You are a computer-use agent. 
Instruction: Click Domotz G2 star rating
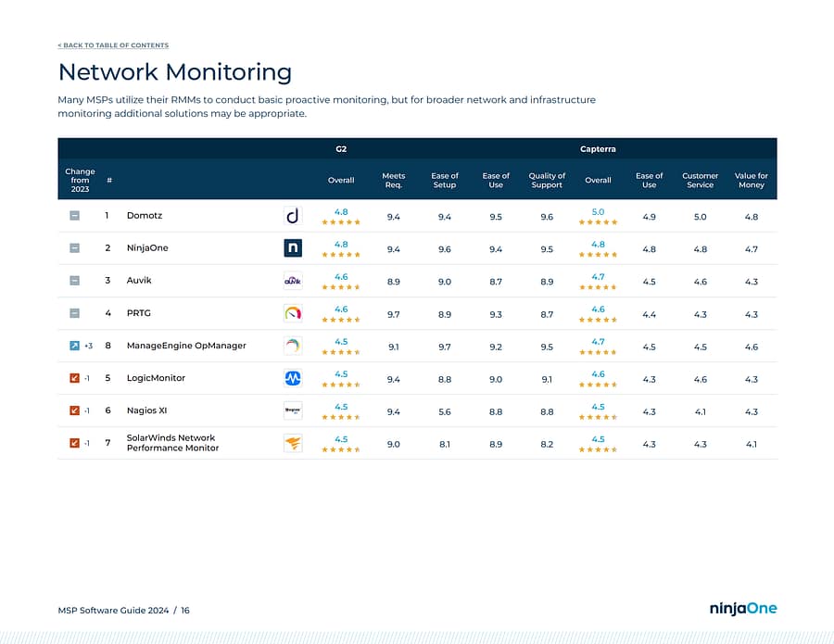point(341,222)
